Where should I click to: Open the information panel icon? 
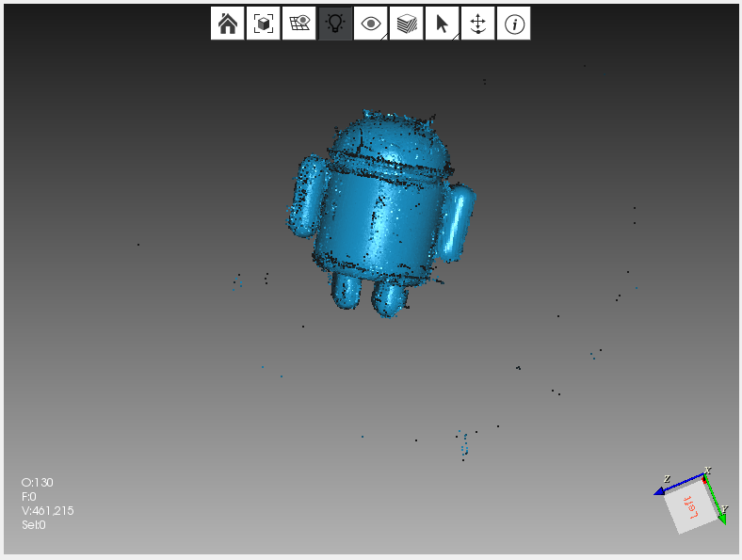[514, 24]
